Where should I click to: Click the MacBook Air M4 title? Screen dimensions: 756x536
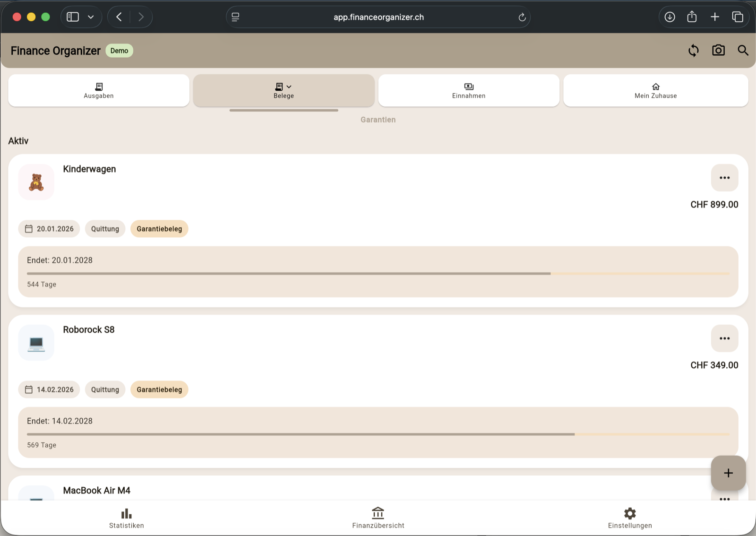pos(97,491)
